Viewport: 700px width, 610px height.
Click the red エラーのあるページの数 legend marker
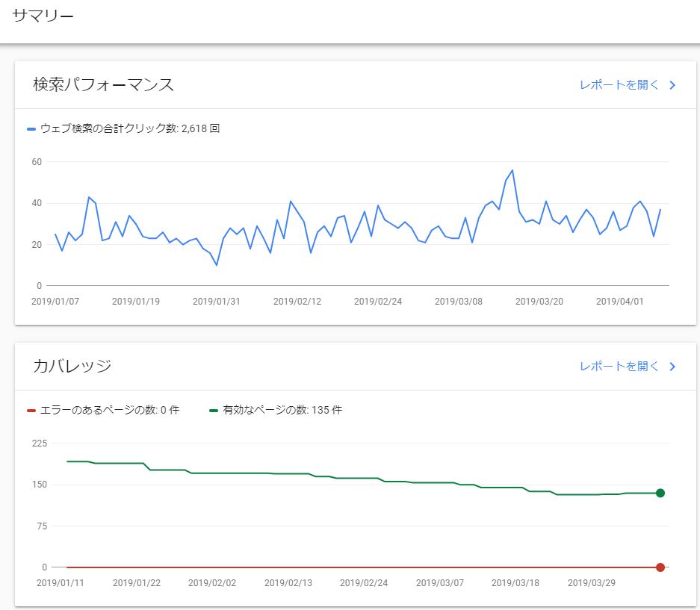point(31,411)
